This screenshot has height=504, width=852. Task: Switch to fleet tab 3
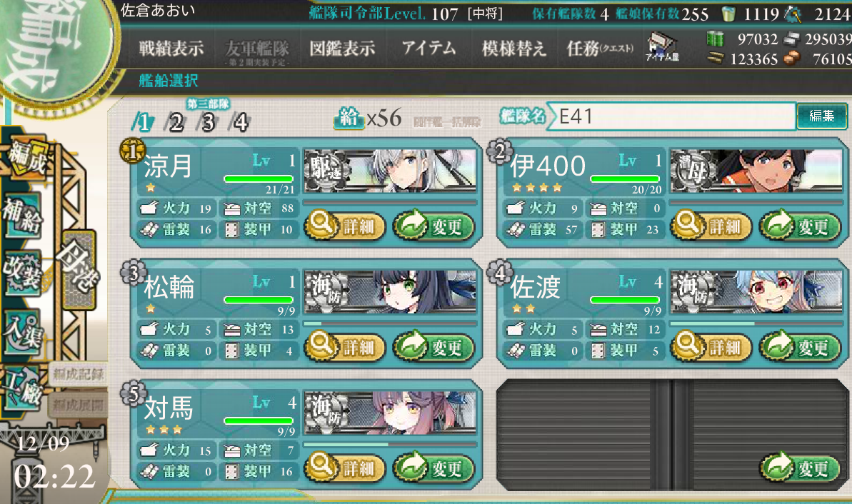pos(208,123)
